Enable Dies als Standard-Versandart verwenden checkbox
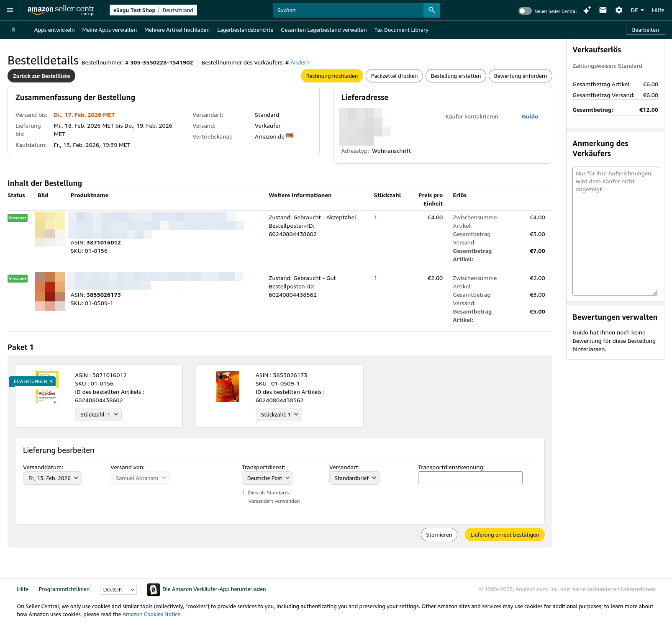 click(246, 493)
